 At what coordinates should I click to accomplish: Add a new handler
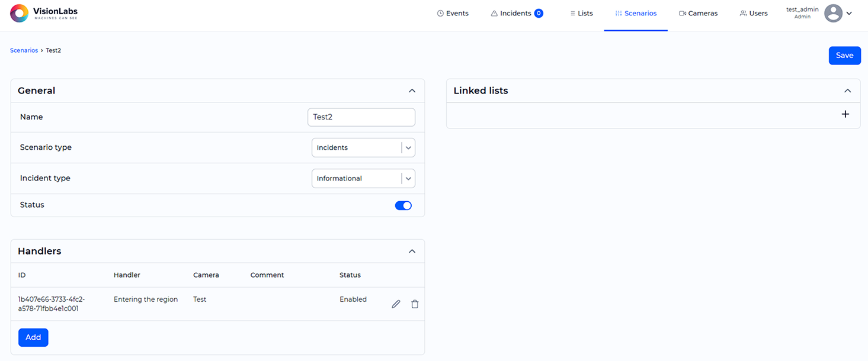(33, 337)
